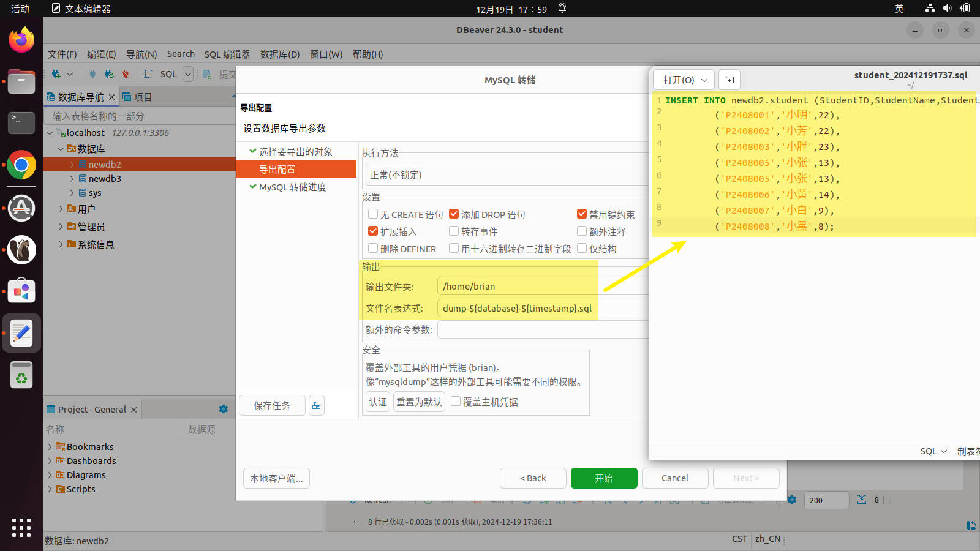
Task: Open the 编辑(E) menu
Action: pyautogui.click(x=101, y=54)
